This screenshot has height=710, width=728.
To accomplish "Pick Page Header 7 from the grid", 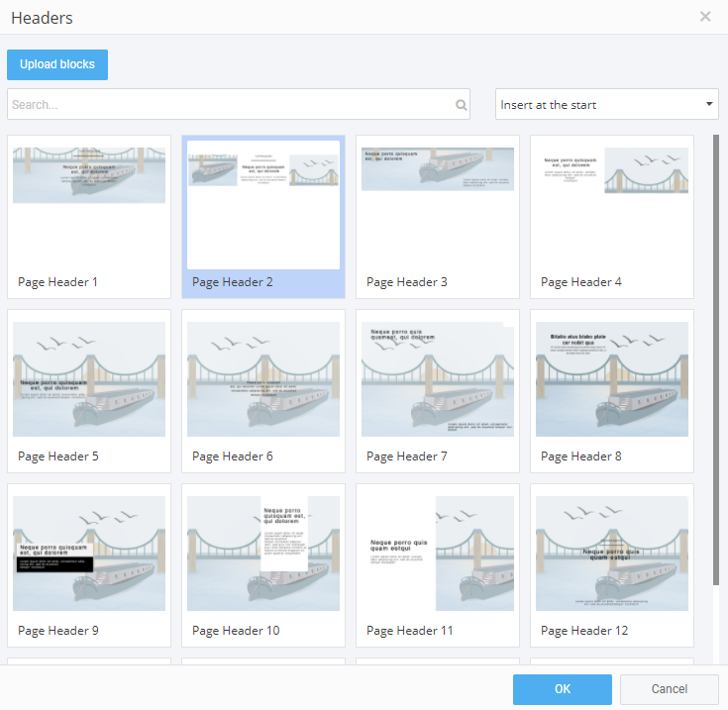I will [438, 390].
